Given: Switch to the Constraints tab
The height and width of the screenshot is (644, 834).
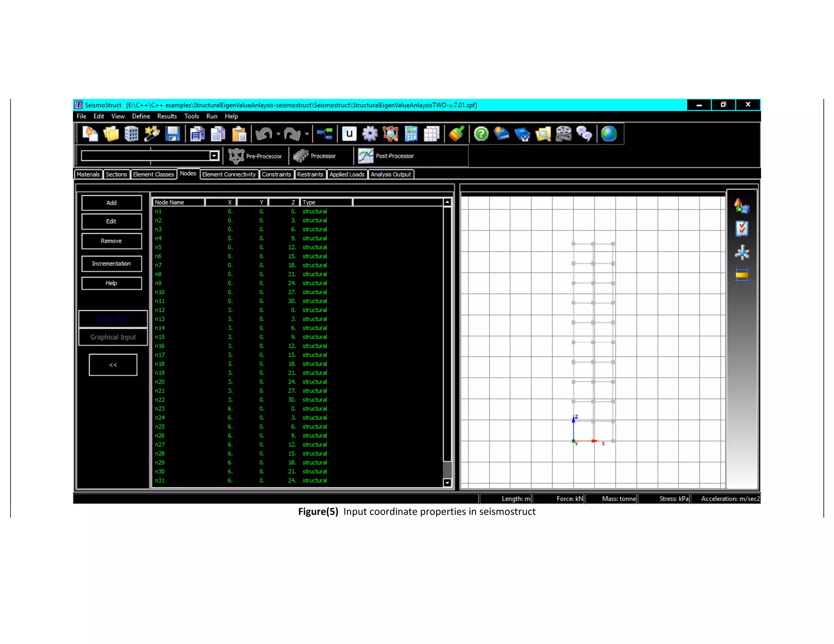Looking at the screenshot, I should point(277,174).
